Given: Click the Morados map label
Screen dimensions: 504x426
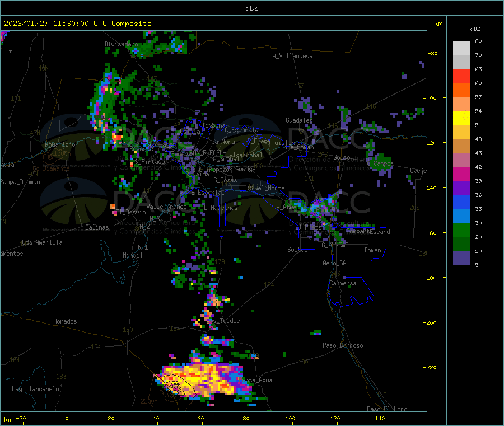Looking at the screenshot, I should [65, 321].
